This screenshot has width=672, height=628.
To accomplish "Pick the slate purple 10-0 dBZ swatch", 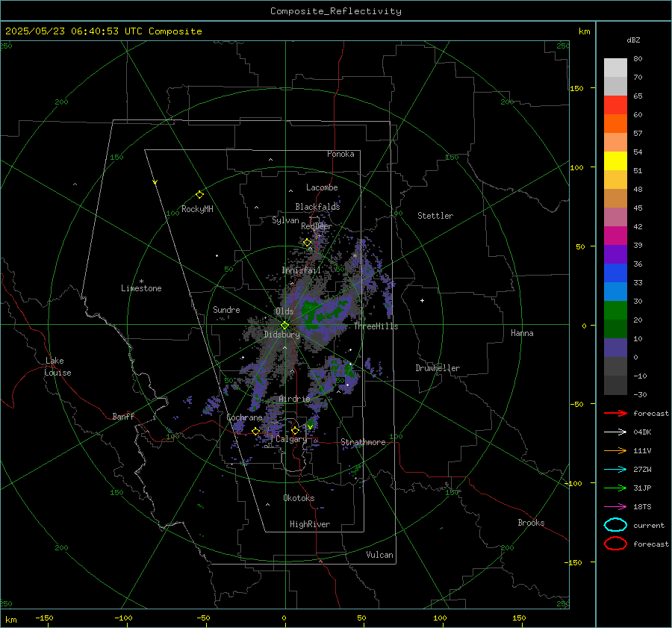I will tap(615, 348).
